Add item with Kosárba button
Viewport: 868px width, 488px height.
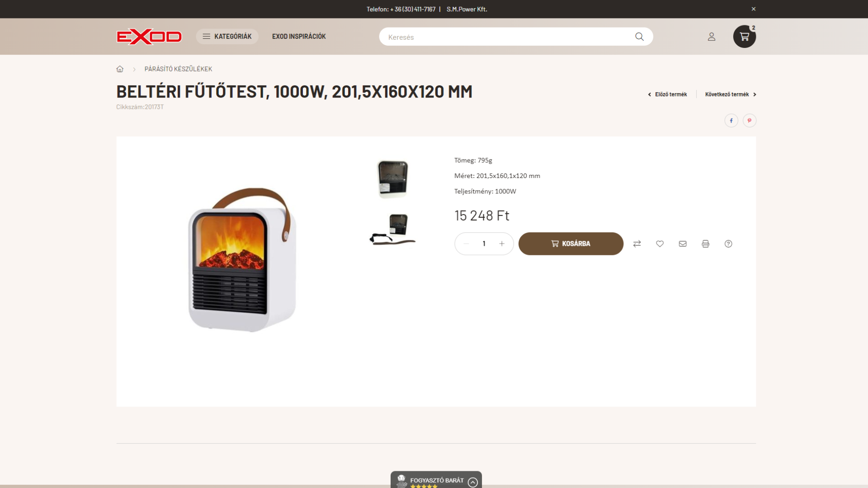[571, 244]
